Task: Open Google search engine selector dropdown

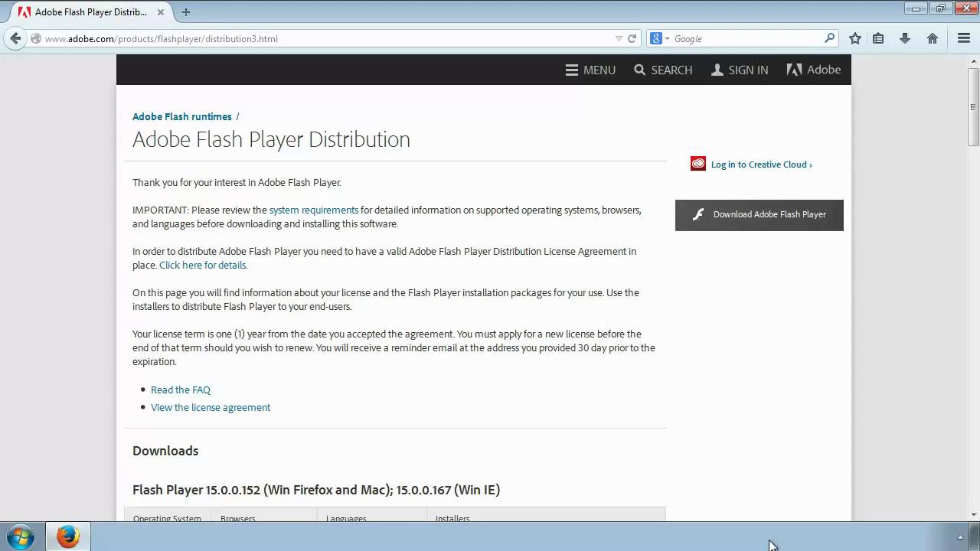Action: pyautogui.click(x=659, y=38)
